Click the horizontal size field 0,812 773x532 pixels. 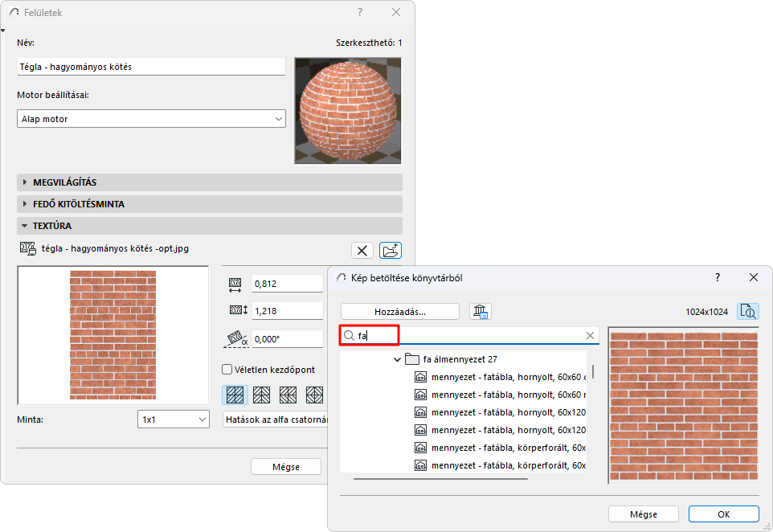click(288, 284)
